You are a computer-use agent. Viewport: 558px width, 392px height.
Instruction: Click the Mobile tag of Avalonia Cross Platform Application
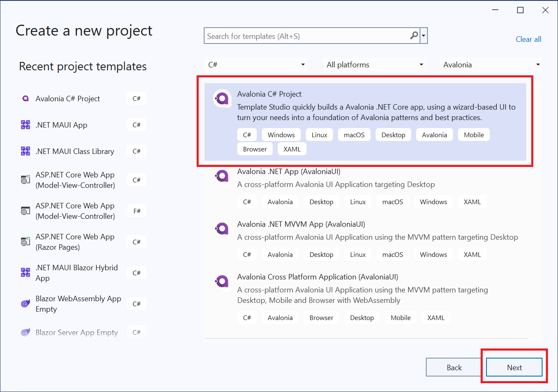[x=401, y=318]
